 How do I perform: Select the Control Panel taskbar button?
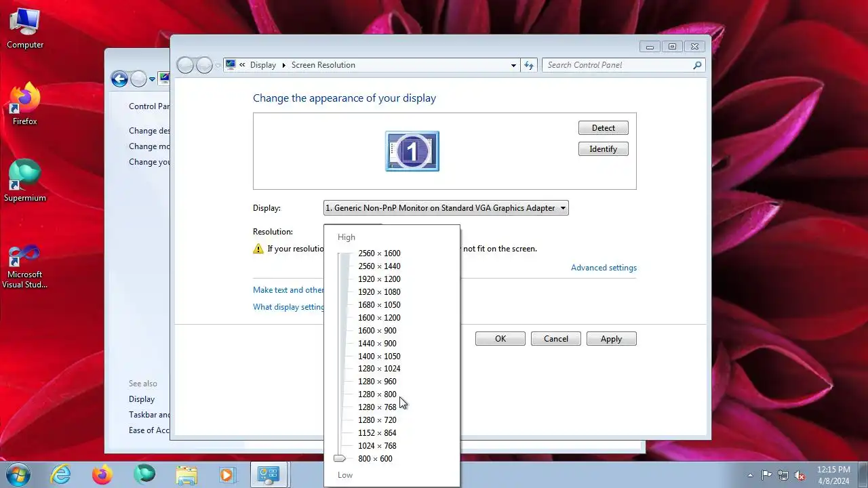pyautogui.click(x=269, y=474)
